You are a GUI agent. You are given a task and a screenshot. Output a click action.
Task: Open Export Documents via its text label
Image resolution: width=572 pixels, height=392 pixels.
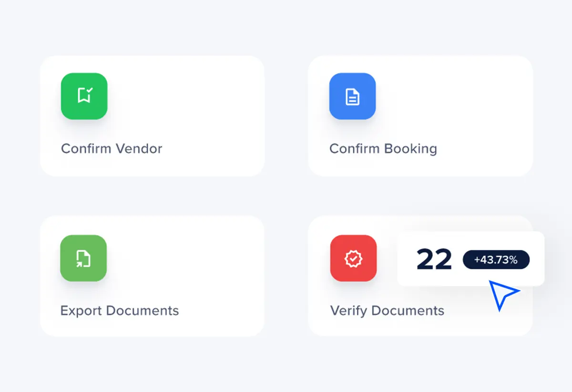[119, 310]
